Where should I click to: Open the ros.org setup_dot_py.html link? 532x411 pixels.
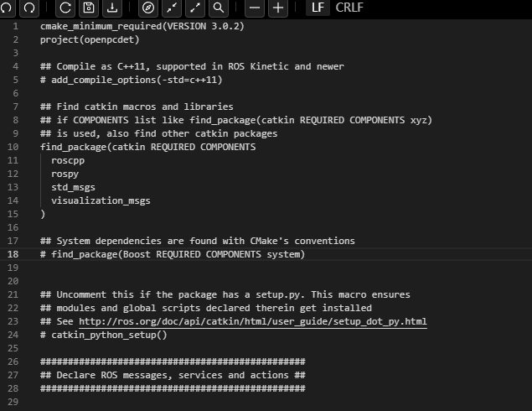tap(253, 321)
